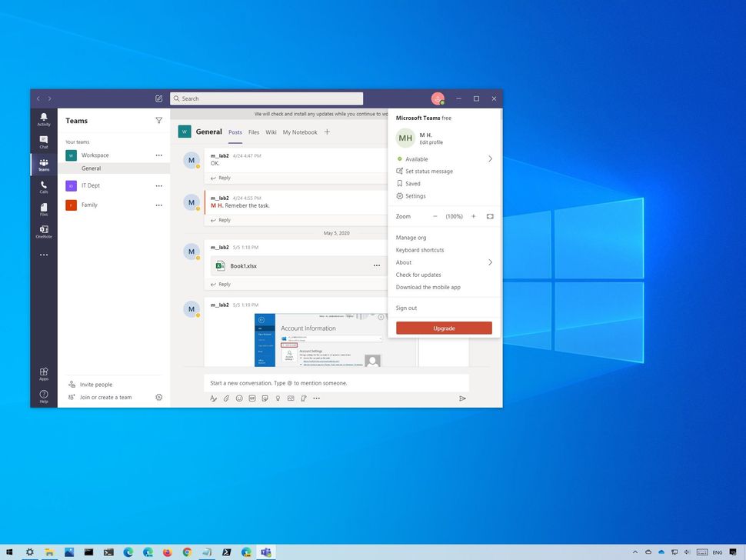746x560 pixels.
Task: Attach a file to the new conversation
Action: tap(226, 398)
